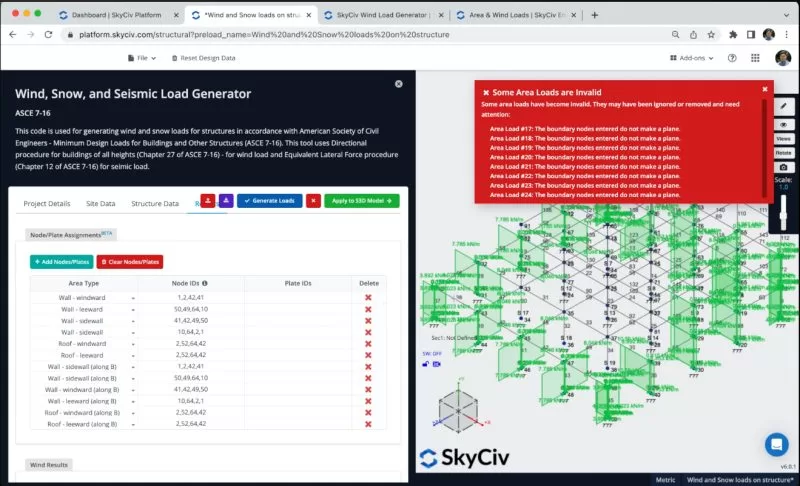Open the SkyCiv apps grid icon
The image size is (800, 486).
tap(755, 58)
